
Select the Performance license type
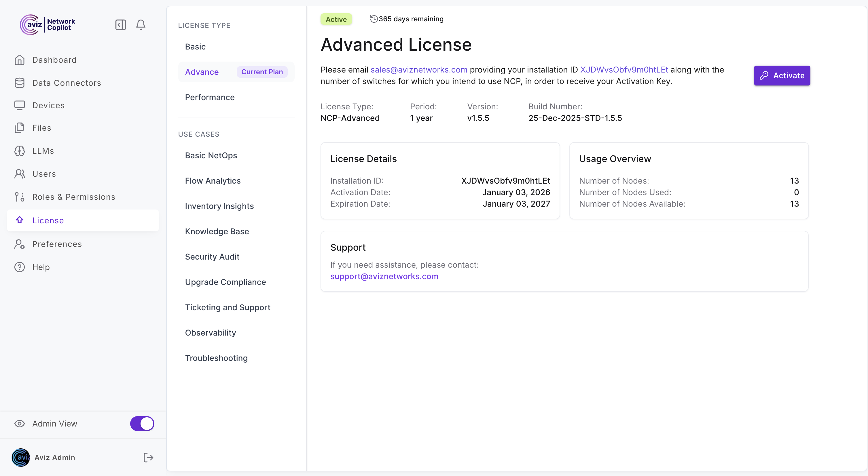pyautogui.click(x=210, y=97)
